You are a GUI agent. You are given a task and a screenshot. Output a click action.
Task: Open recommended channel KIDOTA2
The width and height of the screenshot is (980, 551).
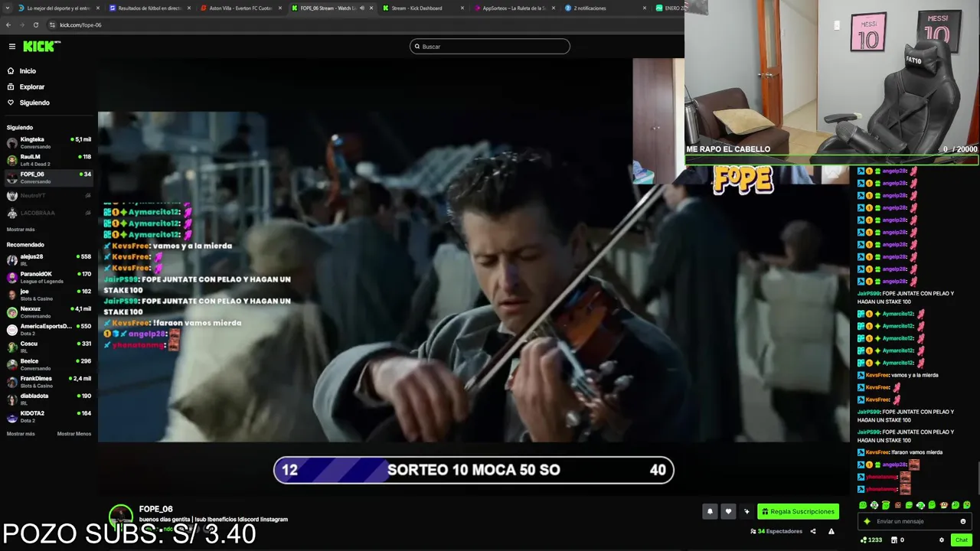48,416
